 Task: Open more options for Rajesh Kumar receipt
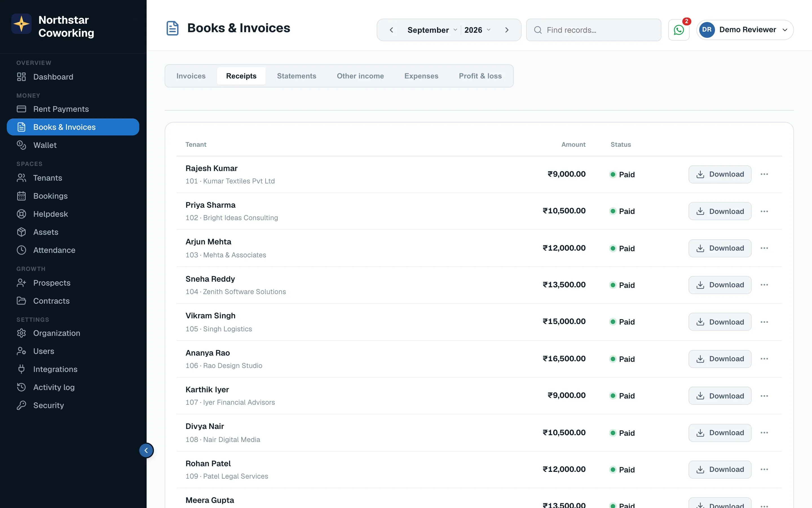764,174
